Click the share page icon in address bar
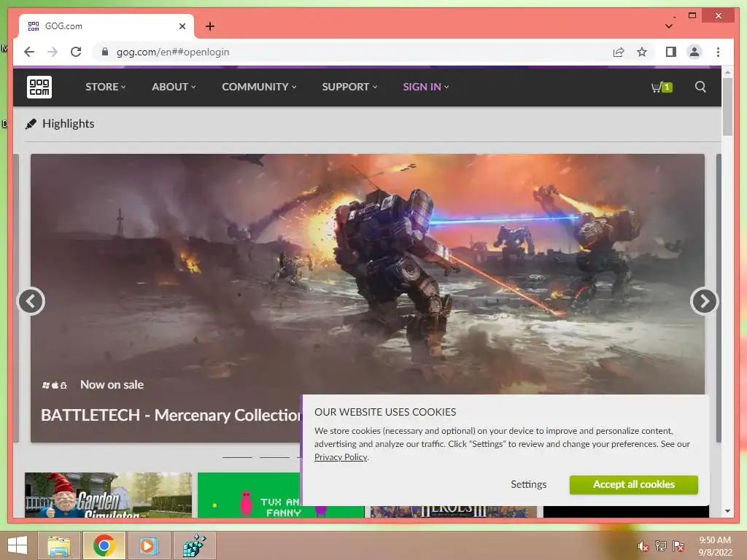Image resolution: width=747 pixels, height=560 pixels. coord(619,52)
